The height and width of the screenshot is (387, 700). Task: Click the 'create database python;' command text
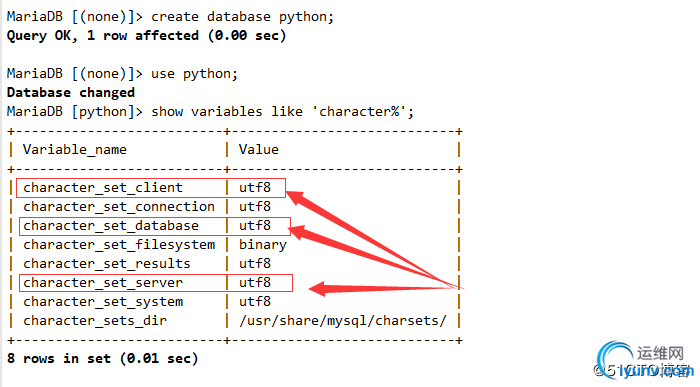pyautogui.click(x=242, y=17)
